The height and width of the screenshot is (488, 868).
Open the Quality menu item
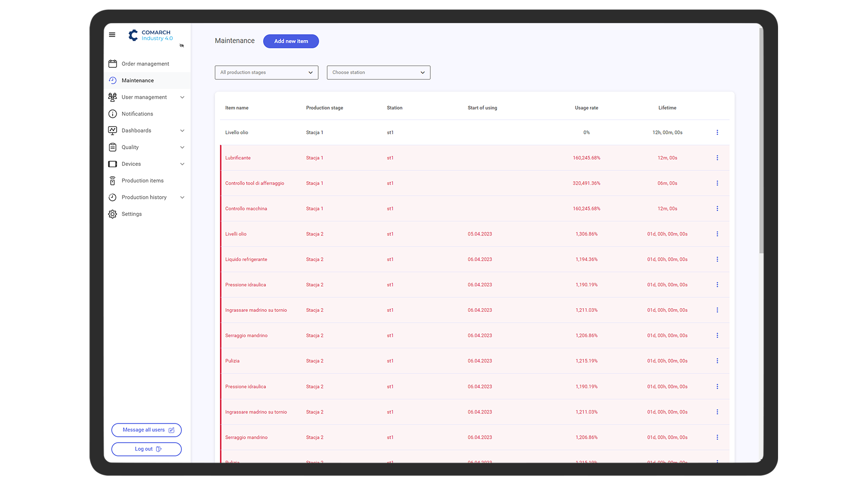(x=130, y=147)
